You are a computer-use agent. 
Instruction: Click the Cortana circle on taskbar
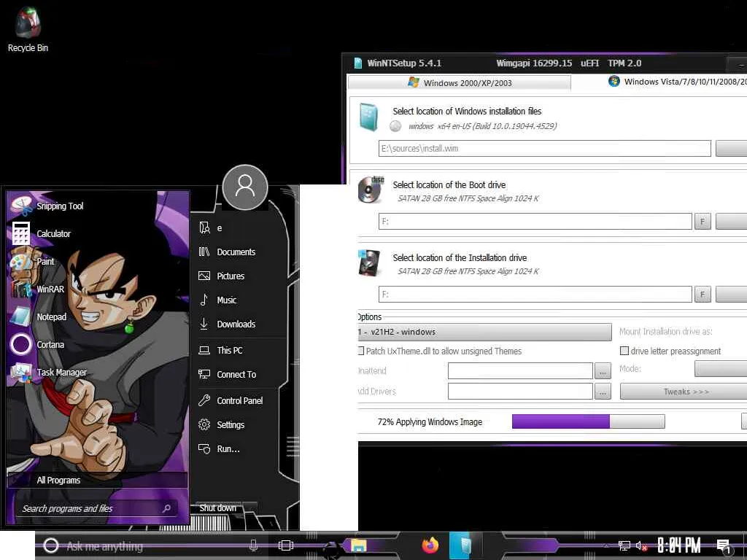51,545
